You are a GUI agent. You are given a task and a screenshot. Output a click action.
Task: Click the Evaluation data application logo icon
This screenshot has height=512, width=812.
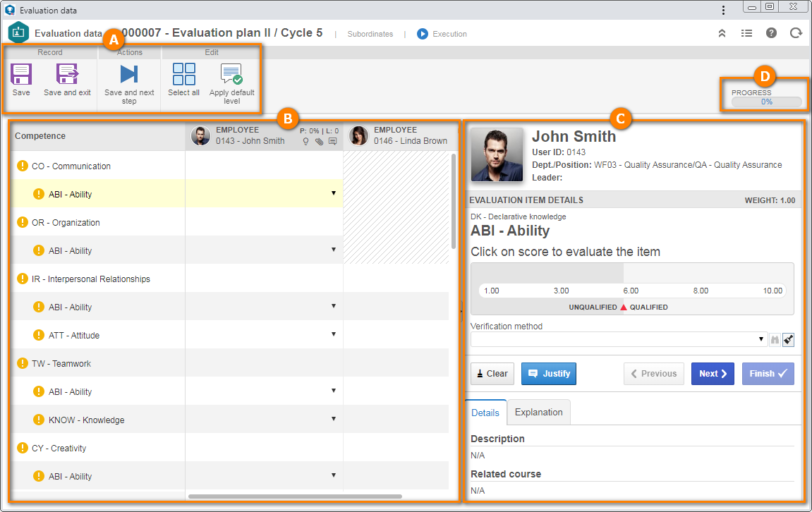pyautogui.click(x=18, y=32)
